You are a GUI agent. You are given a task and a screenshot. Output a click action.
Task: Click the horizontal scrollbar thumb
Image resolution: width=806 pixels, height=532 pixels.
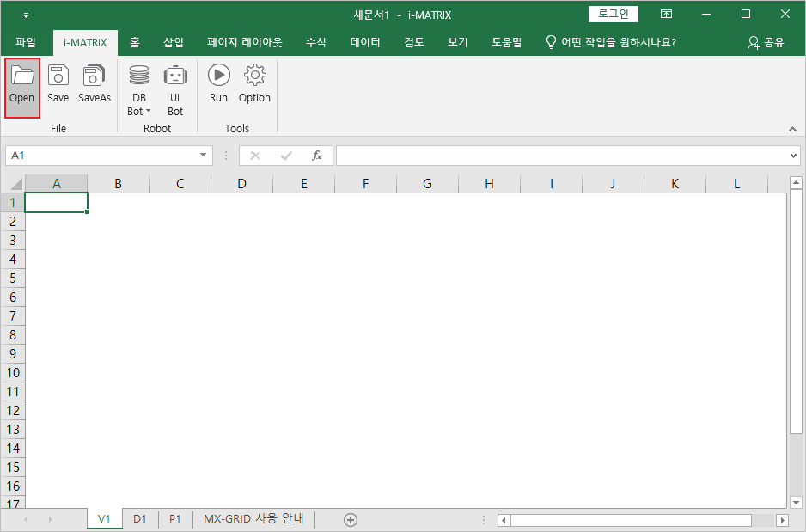click(631, 520)
